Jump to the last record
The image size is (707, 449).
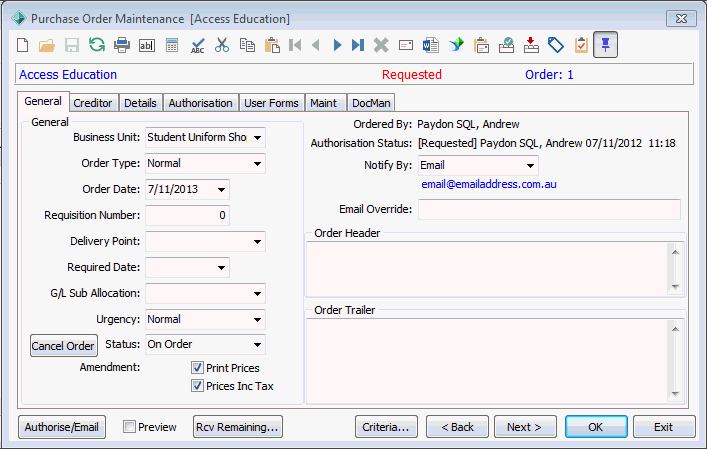[358, 45]
